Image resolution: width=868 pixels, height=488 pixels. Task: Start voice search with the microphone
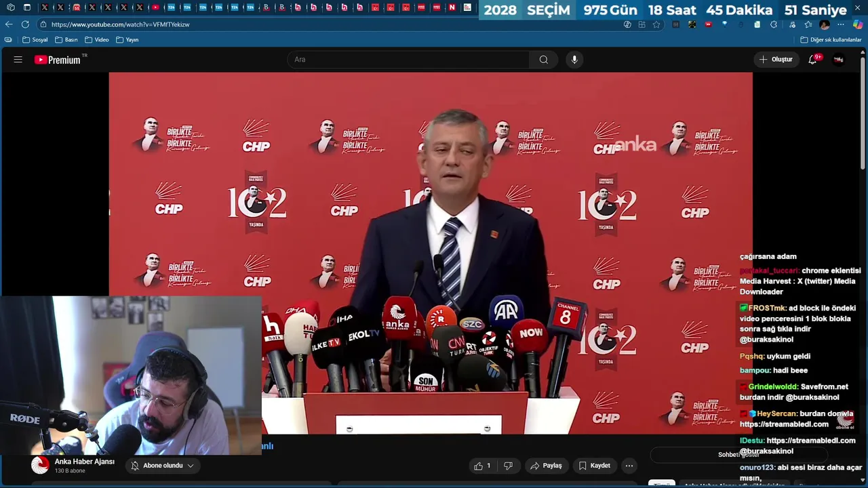click(x=574, y=60)
